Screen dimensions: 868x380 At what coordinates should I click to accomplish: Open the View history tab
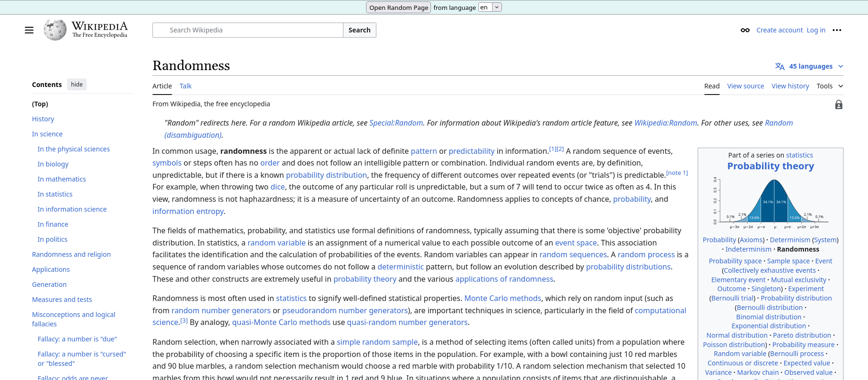coord(790,86)
